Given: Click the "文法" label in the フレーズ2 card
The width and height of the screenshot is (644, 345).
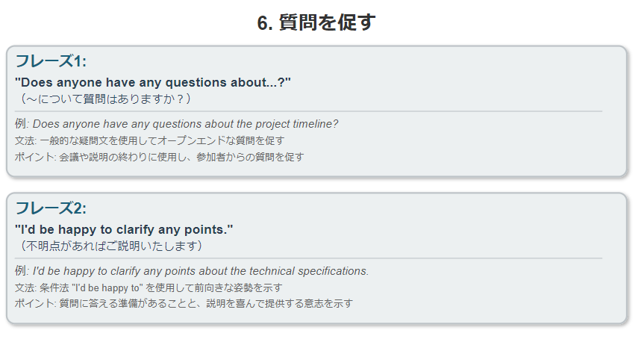Looking at the screenshot, I should coord(25,287).
